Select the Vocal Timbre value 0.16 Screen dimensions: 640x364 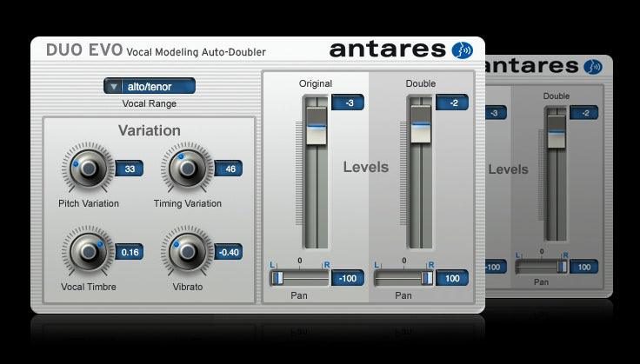coord(130,252)
